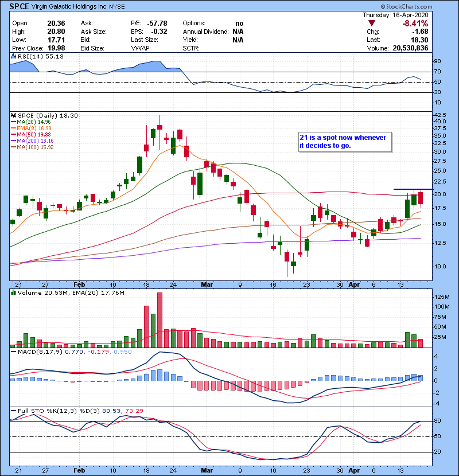The height and width of the screenshot is (476, 459).
Task: Click the blue horizontal resistance line near 21
Action: pyautogui.click(x=413, y=189)
